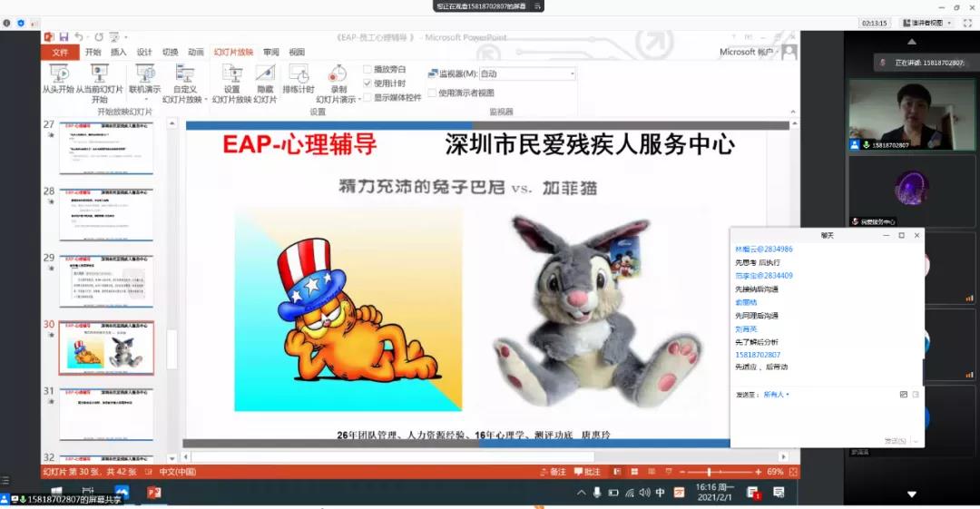Click the Hide Slide (隐藏幻灯片) icon
The image size is (980, 509).
[x=265, y=73]
